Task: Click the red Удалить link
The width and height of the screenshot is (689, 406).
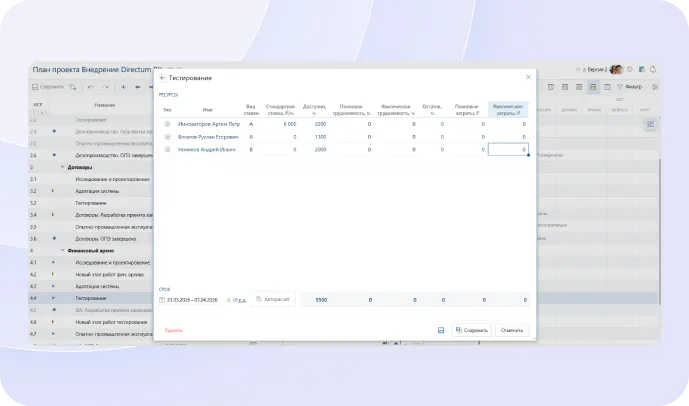Action: point(173,330)
